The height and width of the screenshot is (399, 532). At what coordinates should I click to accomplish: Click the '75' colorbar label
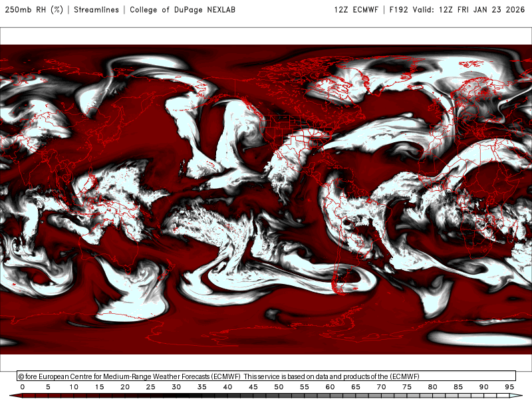407,387
